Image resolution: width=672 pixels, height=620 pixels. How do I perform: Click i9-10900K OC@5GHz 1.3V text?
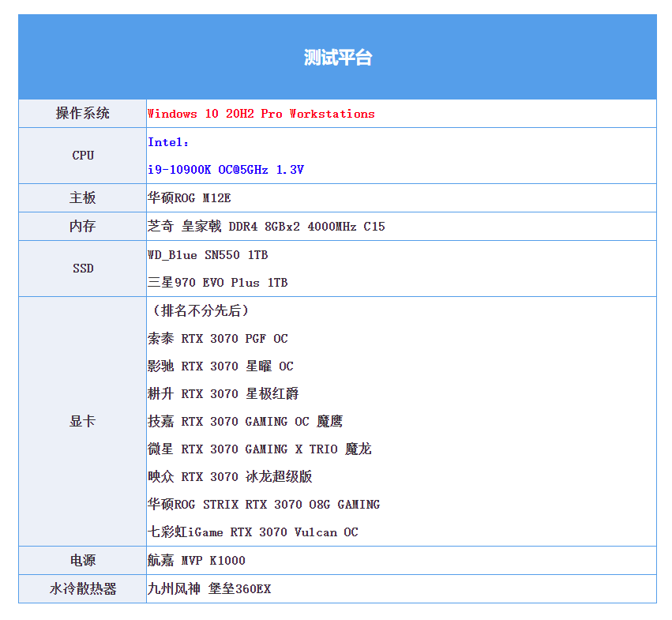point(226,170)
